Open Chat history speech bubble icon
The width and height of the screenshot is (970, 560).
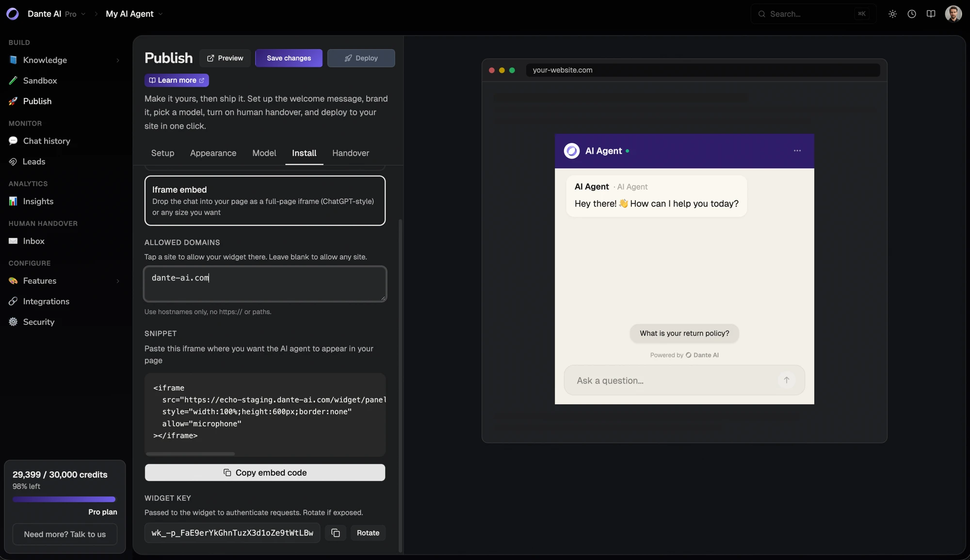pyautogui.click(x=13, y=141)
